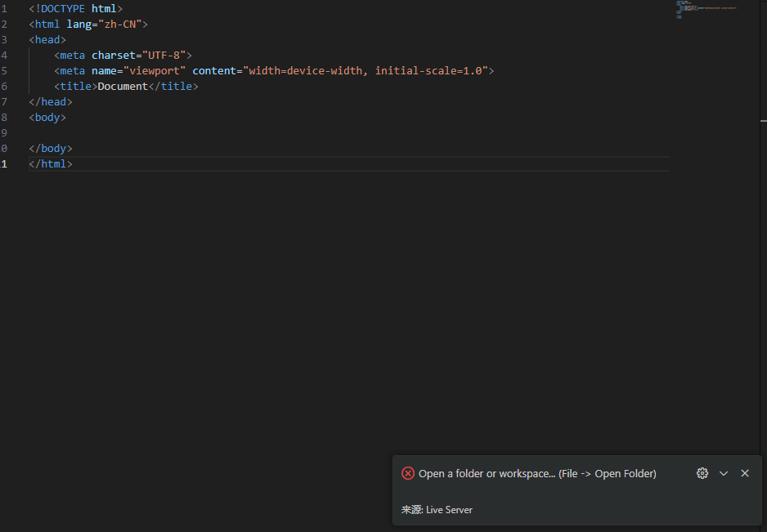The width and height of the screenshot is (767, 532).
Task: Open notification settings gear in Live Server toast
Action: click(x=702, y=473)
